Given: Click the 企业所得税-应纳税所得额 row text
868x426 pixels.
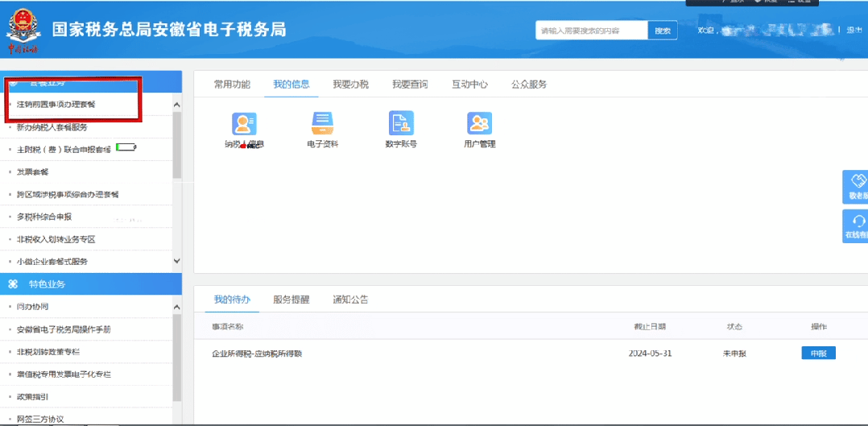Looking at the screenshot, I should pyautogui.click(x=258, y=354).
